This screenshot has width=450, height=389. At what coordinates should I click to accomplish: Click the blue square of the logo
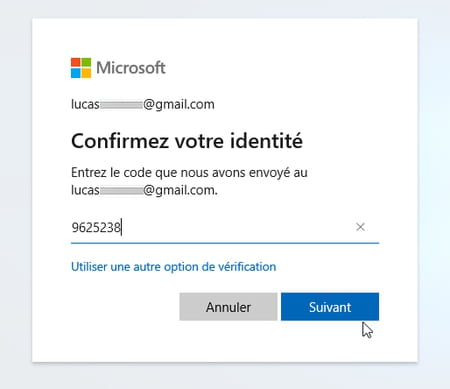(75, 73)
